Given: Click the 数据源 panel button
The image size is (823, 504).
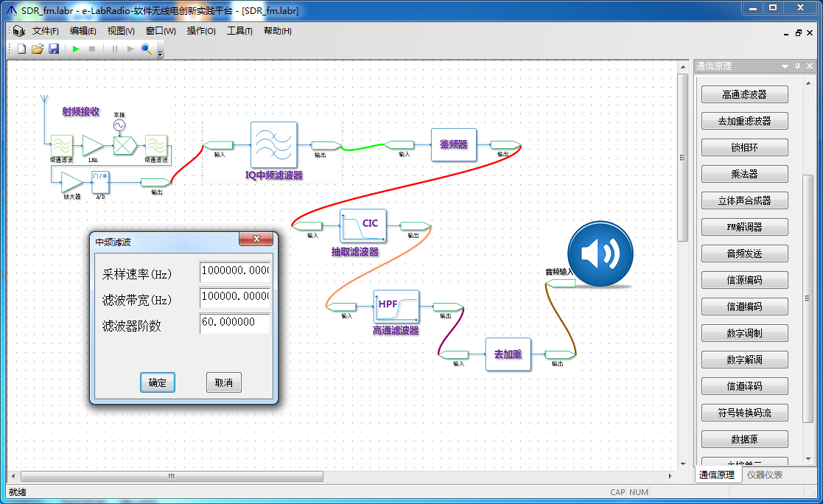Looking at the screenshot, I should (x=744, y=439).
